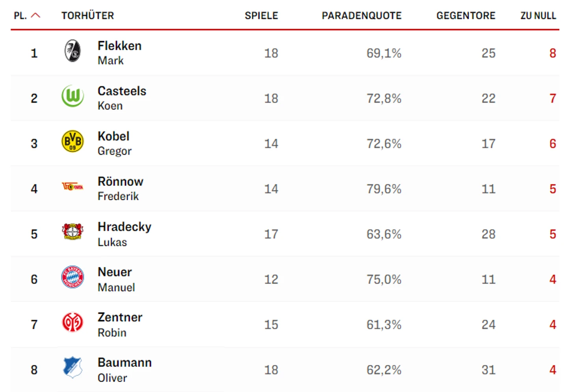Screen dimensions: 575x392
Task: Click the TSG Hoffenheim club logo
Action: click(72, 367)
